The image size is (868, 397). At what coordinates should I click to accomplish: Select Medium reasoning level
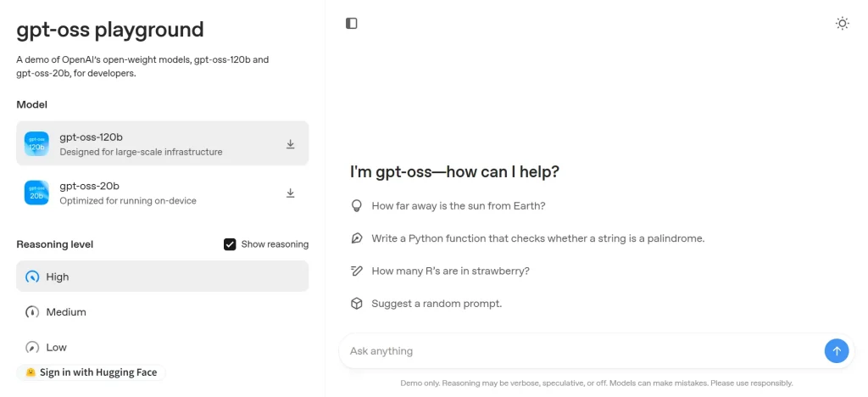162,311
